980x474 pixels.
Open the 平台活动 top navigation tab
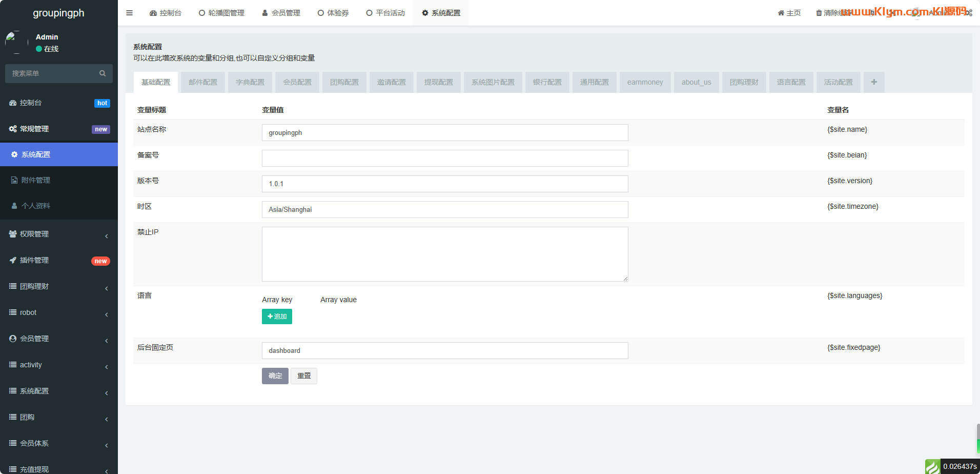tap(385, 13)
